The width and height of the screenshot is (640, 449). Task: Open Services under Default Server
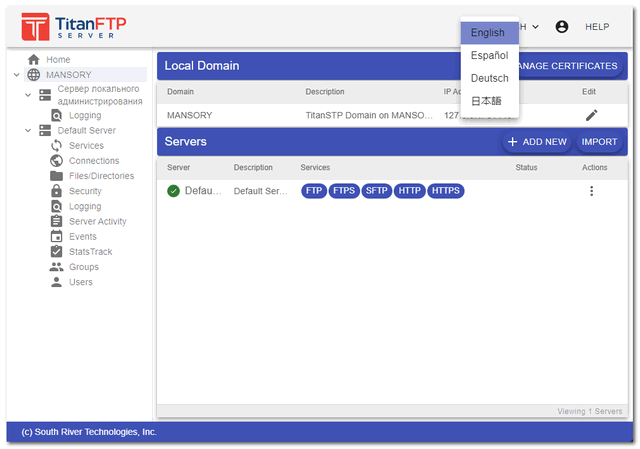(x=86, y=146)
